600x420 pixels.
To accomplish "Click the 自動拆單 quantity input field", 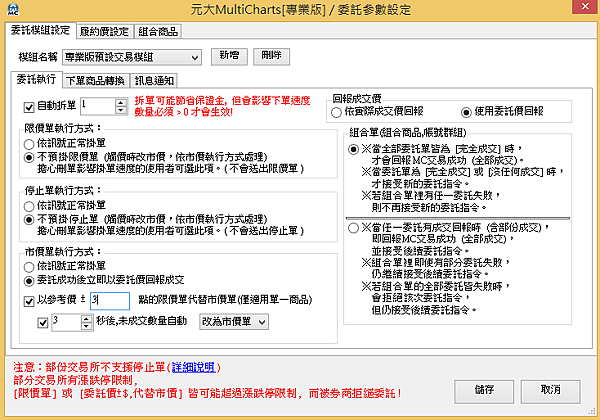I will click(x=97, y=106).
